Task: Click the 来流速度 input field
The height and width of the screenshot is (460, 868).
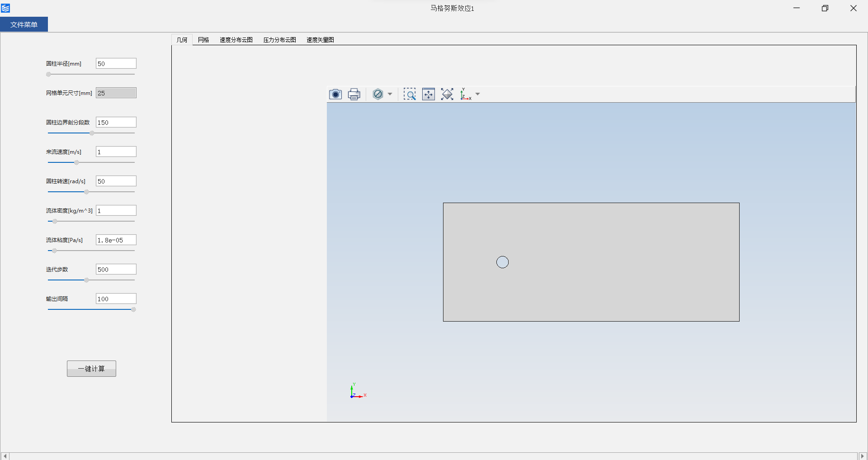Action: point(116,152)
